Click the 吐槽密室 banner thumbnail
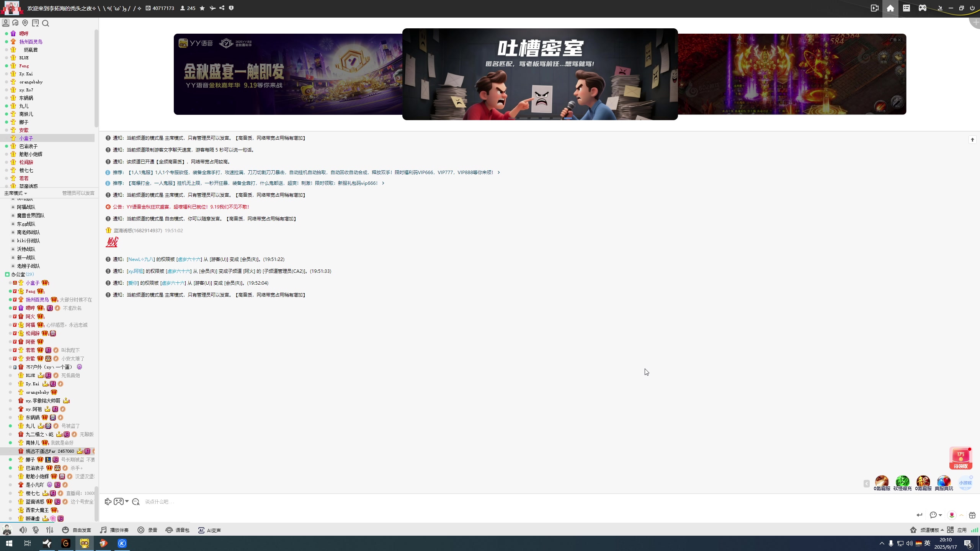Viewport: 980px width, 551px height. [540, 74]
